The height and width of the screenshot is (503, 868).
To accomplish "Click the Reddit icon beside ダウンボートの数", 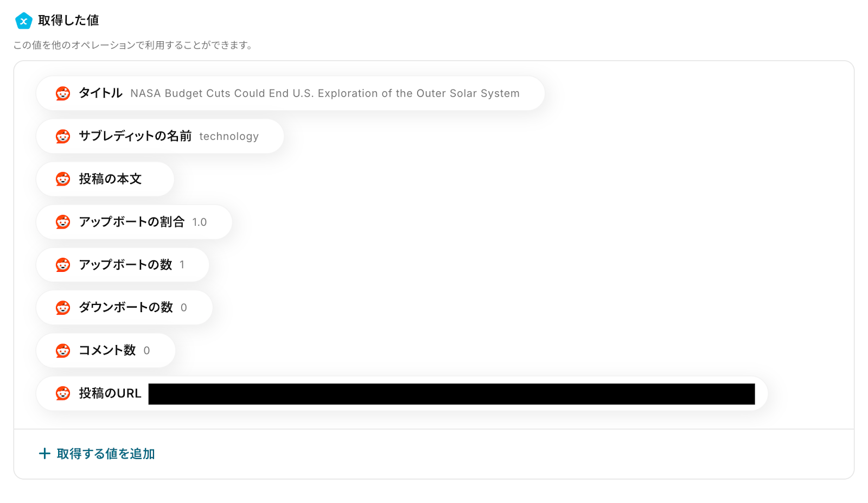I will 63,308.
